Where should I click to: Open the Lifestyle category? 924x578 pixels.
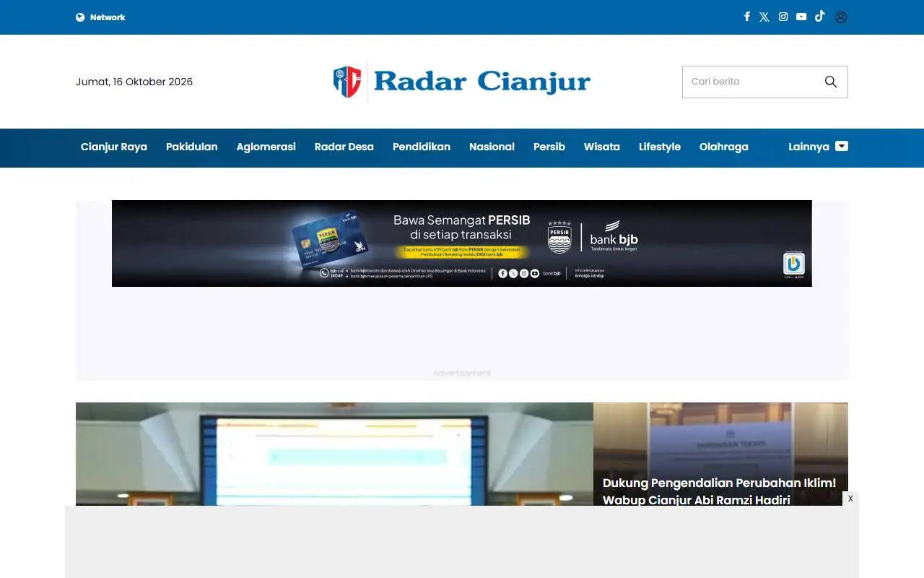660,147
